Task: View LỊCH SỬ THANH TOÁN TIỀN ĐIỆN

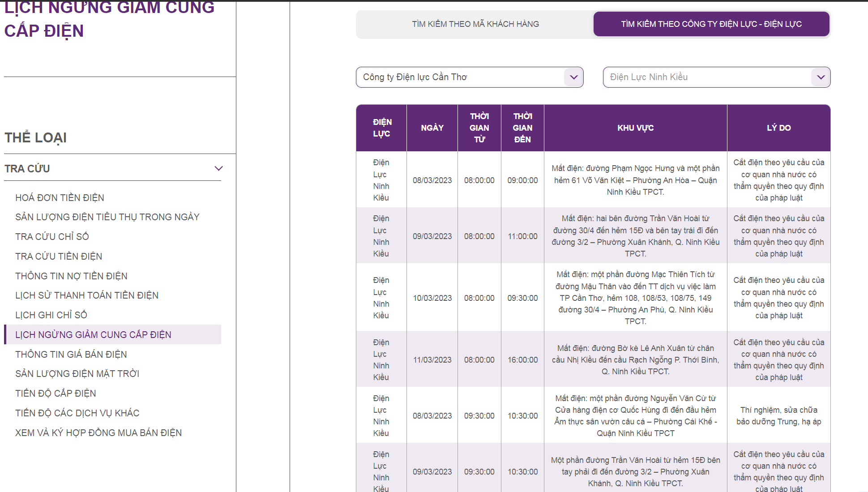Action: pos(86,295)
